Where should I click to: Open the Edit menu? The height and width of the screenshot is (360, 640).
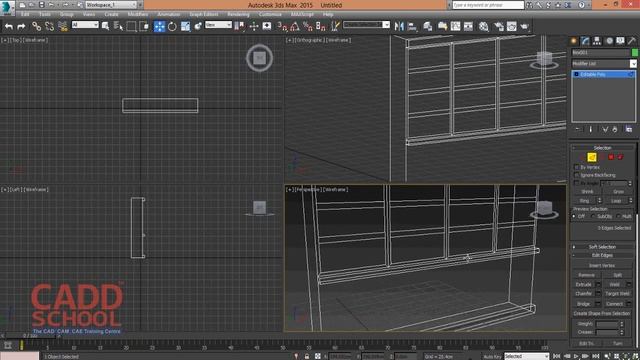click(25, 14)
